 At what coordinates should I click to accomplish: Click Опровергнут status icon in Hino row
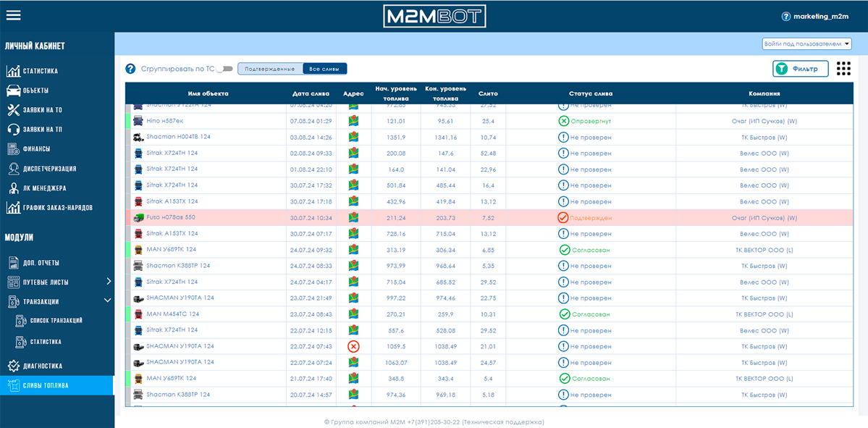563,121
